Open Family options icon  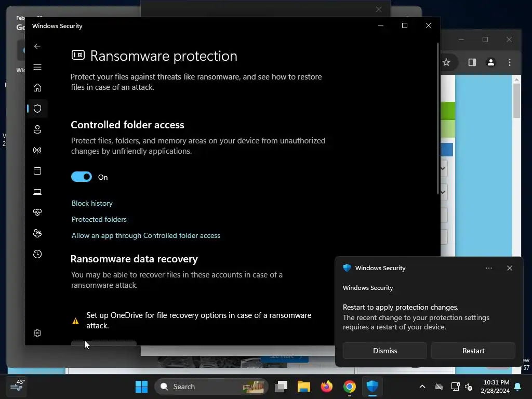(37, 233)
